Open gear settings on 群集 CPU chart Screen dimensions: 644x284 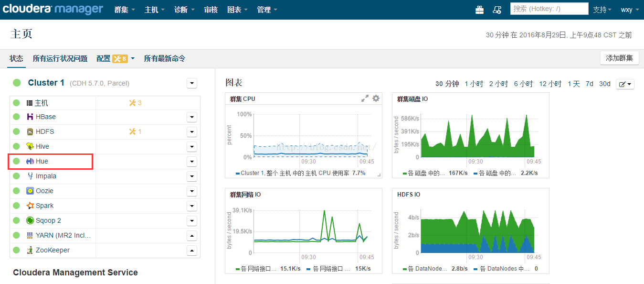click(x=376, y=98)
